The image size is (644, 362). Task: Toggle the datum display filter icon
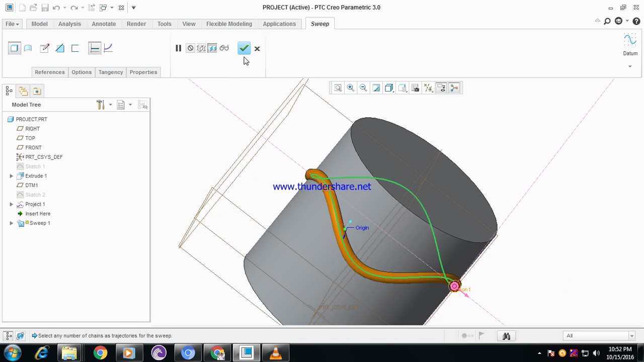428,88
